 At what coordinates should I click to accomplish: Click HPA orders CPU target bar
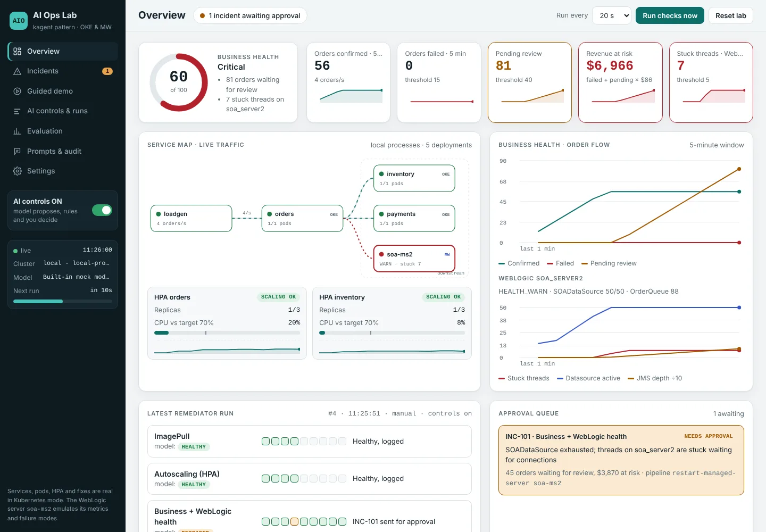pyautogui.click(x=227, y=332)
